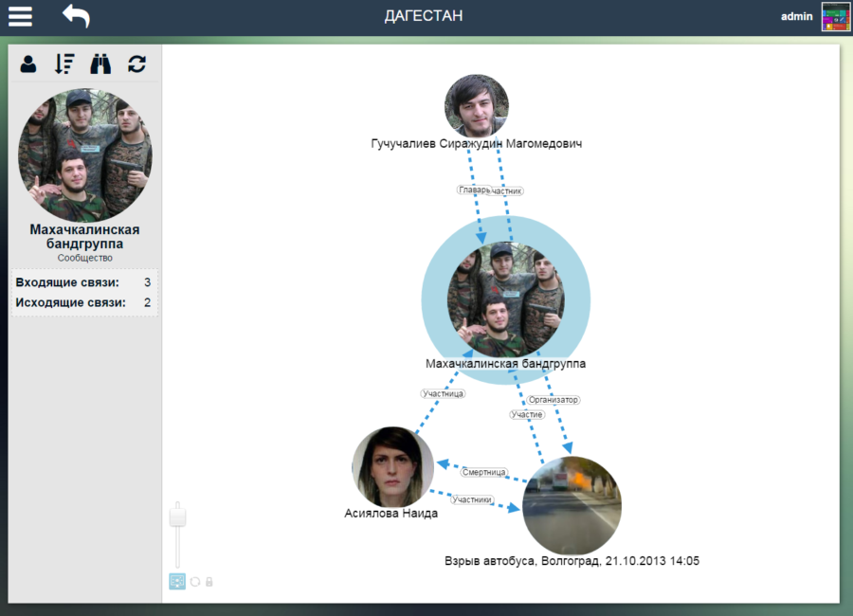Click the graph reset rotate icon

click(x=195, y=582)
